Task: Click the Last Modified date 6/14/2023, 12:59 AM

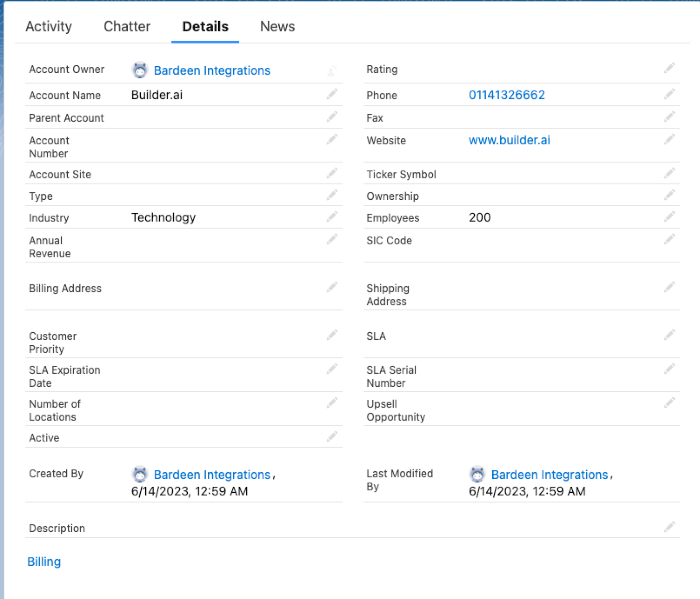Action: coord(527,491)
